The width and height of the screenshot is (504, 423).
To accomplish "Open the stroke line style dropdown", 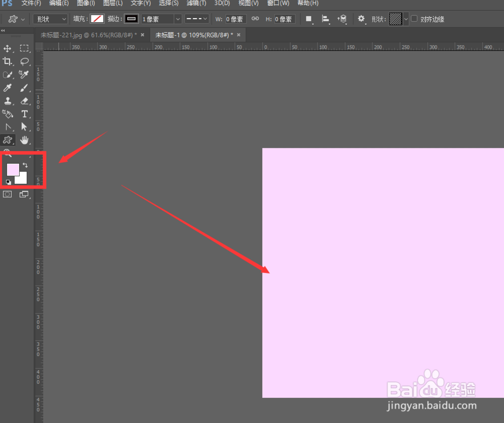I will (x=197, y=19).
